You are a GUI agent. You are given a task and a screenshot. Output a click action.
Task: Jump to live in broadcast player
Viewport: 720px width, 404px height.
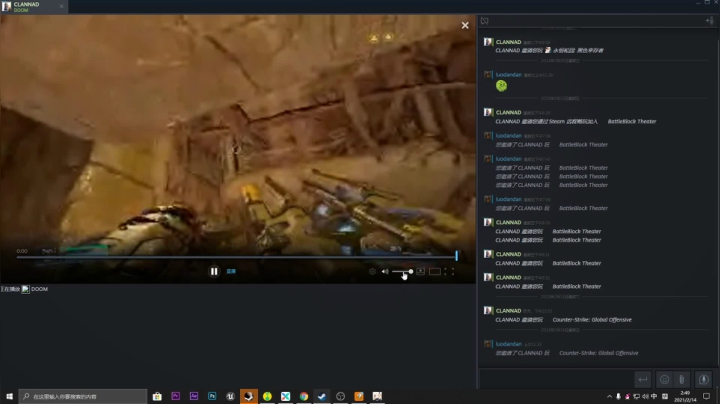(x=231, y=271)
